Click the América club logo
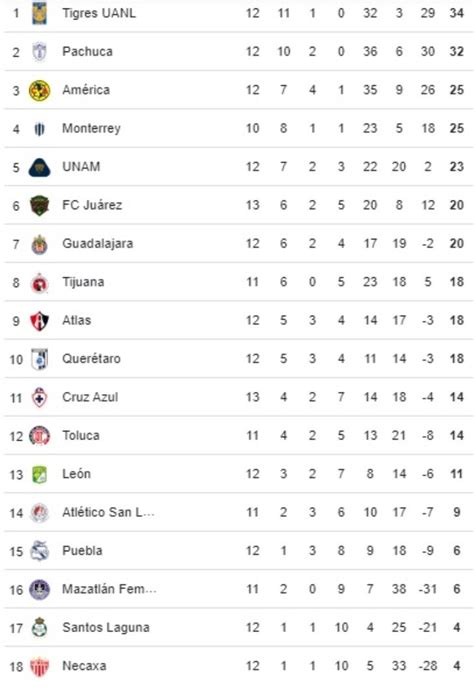474x690 pixels. (x=40, y=90)
